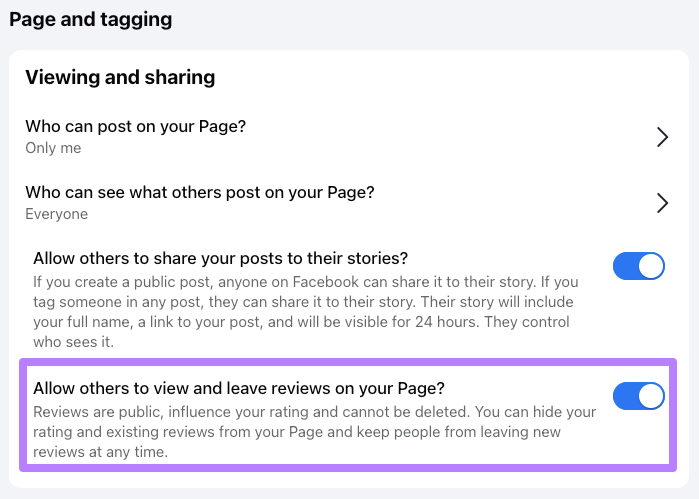Image resolution: width=699 pixels, height=499 pixels.
Task: Open chevron for Who can post on Page
Action: coord(662,137)
